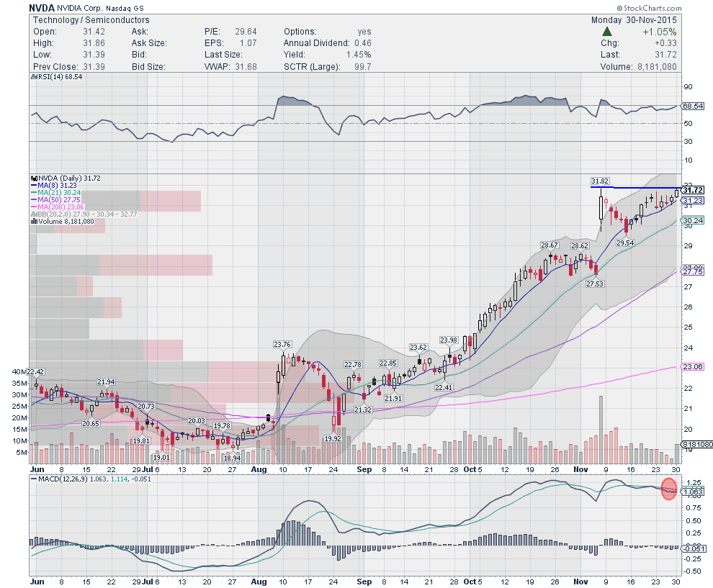Click the Options value yes
Viewport: 713px width, 588px height.
tap(364, 32)
